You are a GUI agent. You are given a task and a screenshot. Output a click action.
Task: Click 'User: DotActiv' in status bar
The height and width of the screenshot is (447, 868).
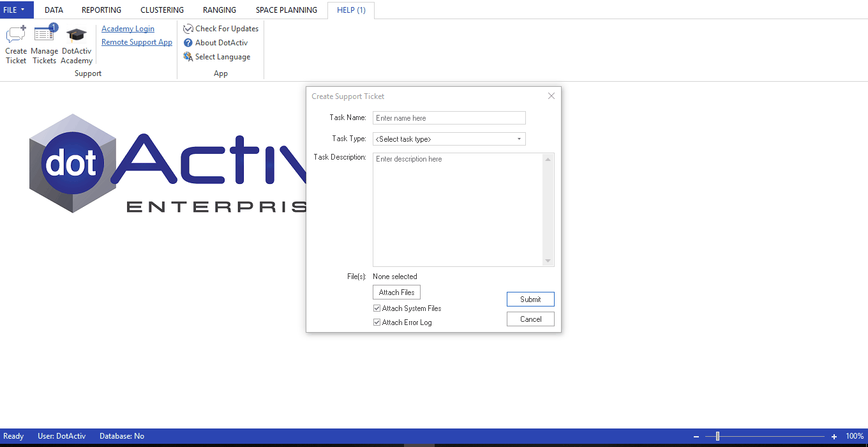(x=61, y=436)
